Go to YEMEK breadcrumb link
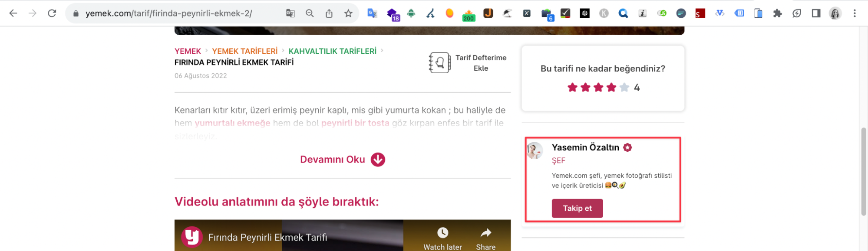 (x=188, y=51)
